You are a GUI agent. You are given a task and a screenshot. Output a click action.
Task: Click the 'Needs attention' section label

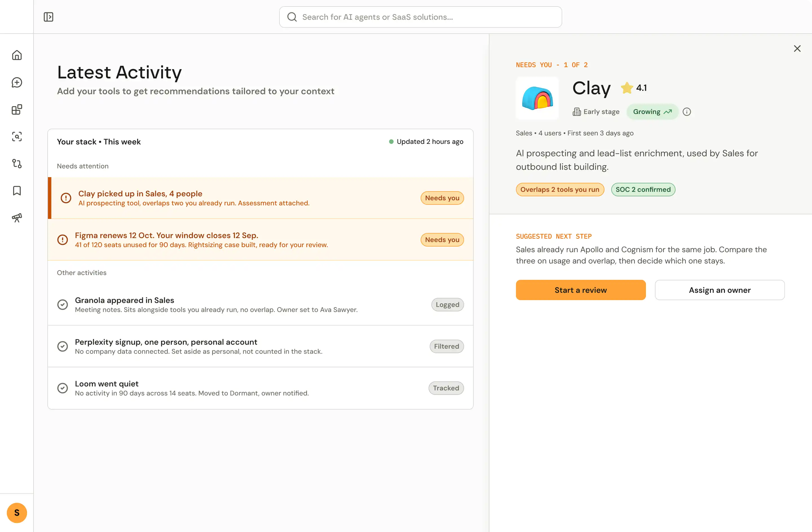click(83, 166)
